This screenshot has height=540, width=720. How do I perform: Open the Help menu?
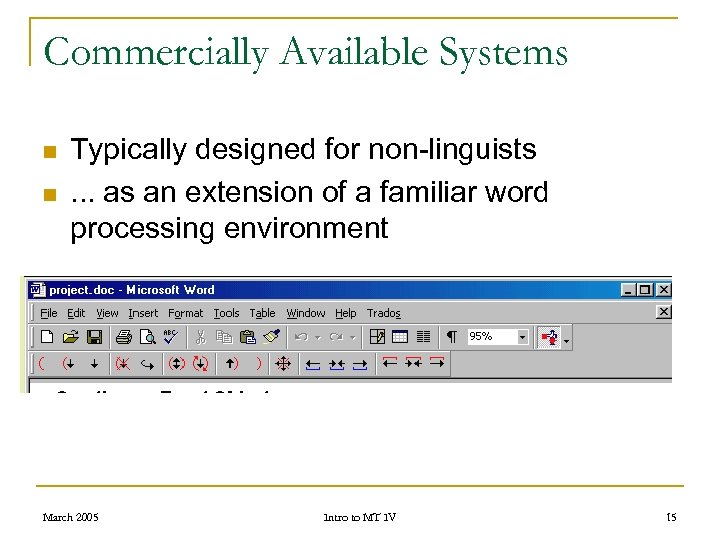point(345,313)
